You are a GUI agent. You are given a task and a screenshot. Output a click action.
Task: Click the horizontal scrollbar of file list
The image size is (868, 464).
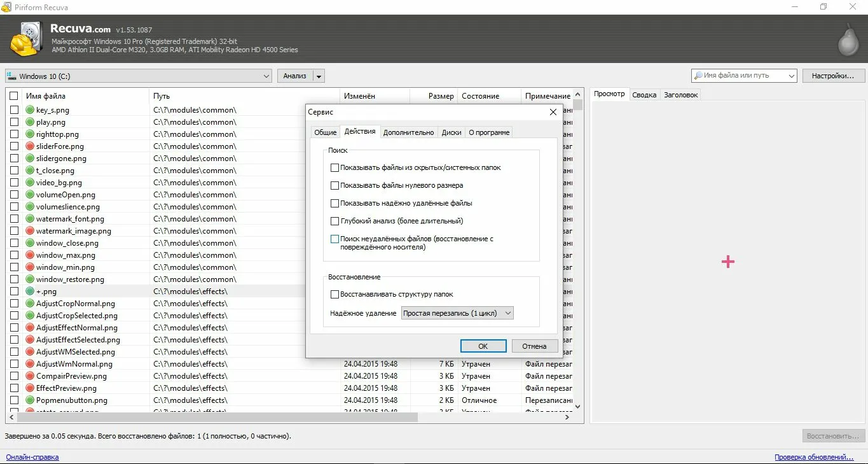(x=216, y=418)
